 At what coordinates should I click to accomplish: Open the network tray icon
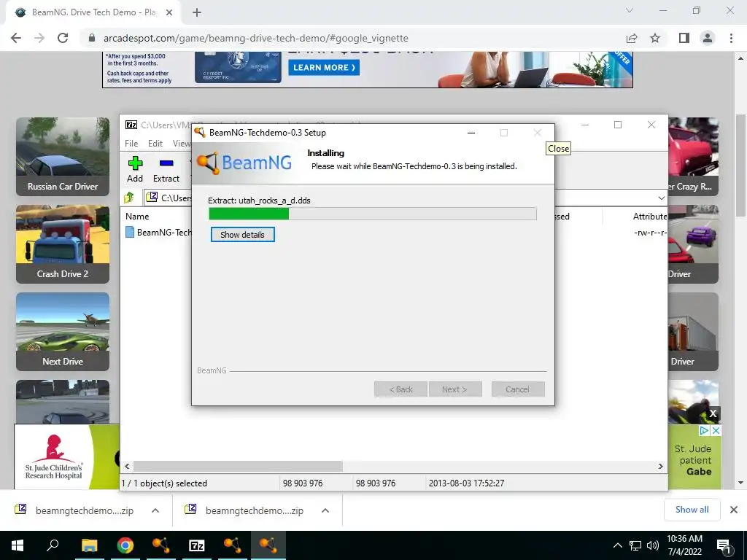tap(635, 545)
